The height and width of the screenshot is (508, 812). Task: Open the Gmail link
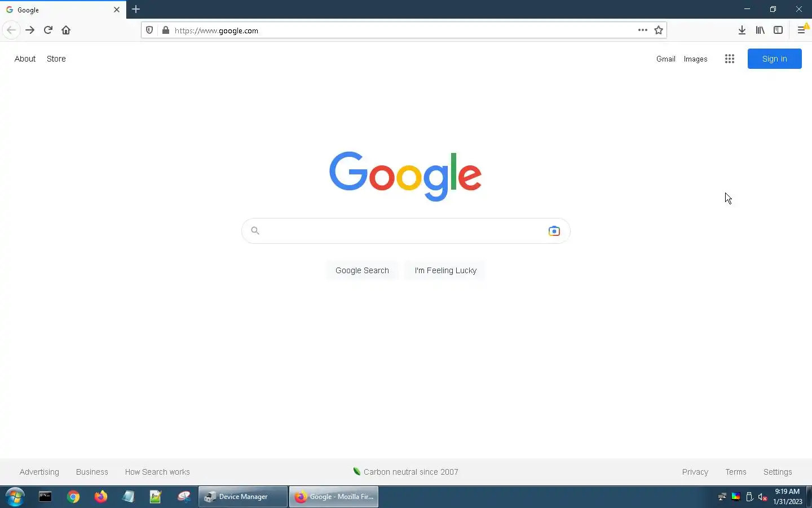(665, 59)
